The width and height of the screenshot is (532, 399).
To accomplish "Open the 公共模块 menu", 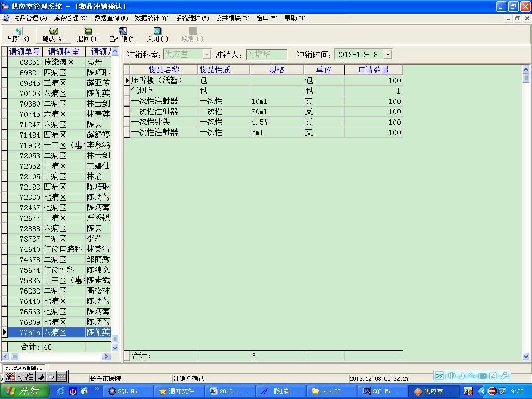I will tap(233, 18).
